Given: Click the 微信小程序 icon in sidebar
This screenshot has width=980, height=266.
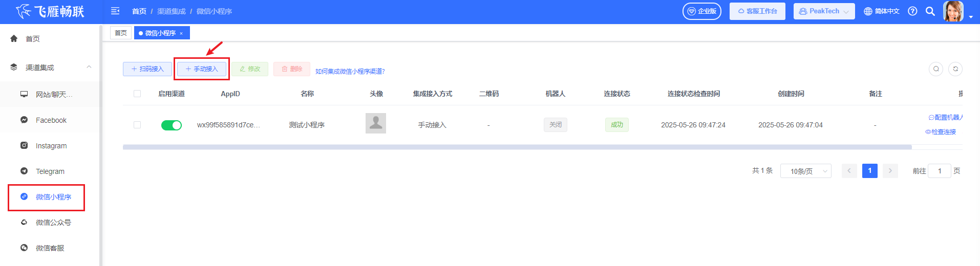Looking at the screenshot, I should coord(24,196).
